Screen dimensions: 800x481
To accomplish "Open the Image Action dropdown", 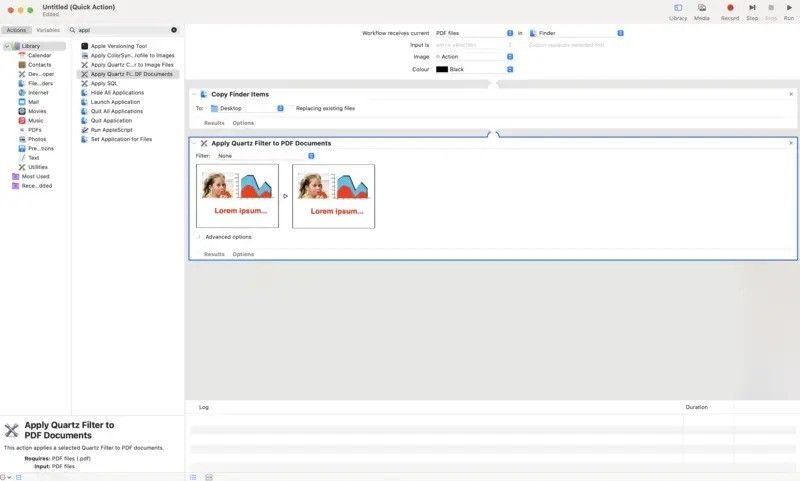I will click(474, 57).
